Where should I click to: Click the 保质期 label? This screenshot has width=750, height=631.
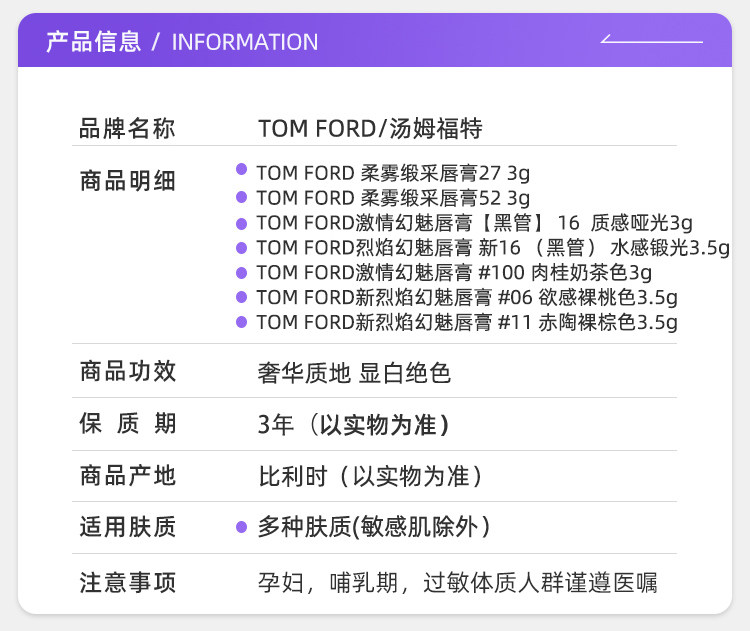(127, 424)
